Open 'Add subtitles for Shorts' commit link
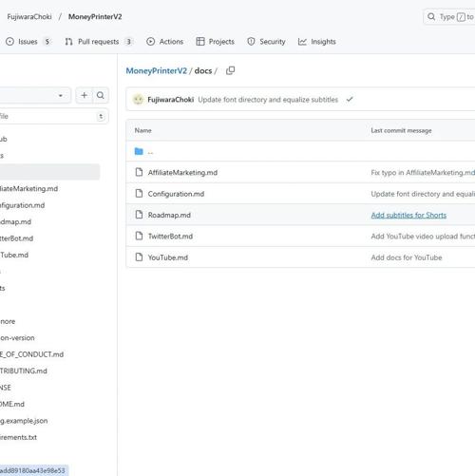The height and width of the screenshot is (476, 475). tap(408, 215)
